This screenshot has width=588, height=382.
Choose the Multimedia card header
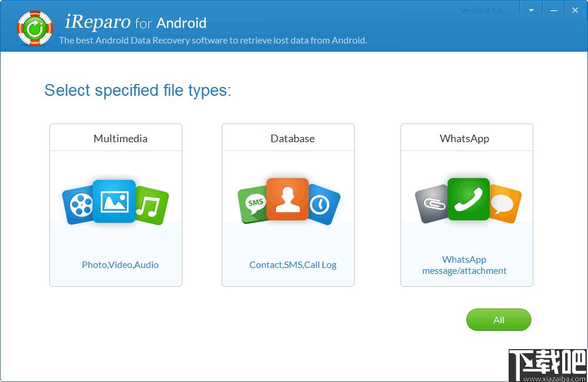coord(116,138)
